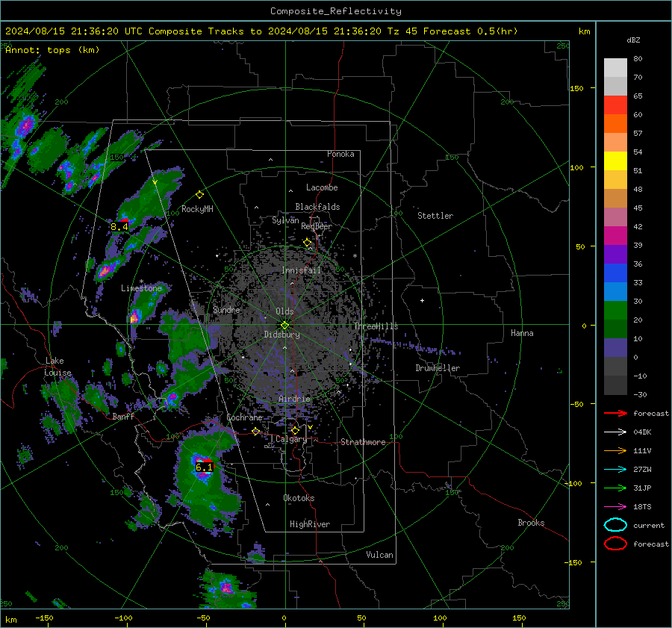Click the Sylvan label
The height and width of the screenshot is (628, 672).
[x=285, y=220]
